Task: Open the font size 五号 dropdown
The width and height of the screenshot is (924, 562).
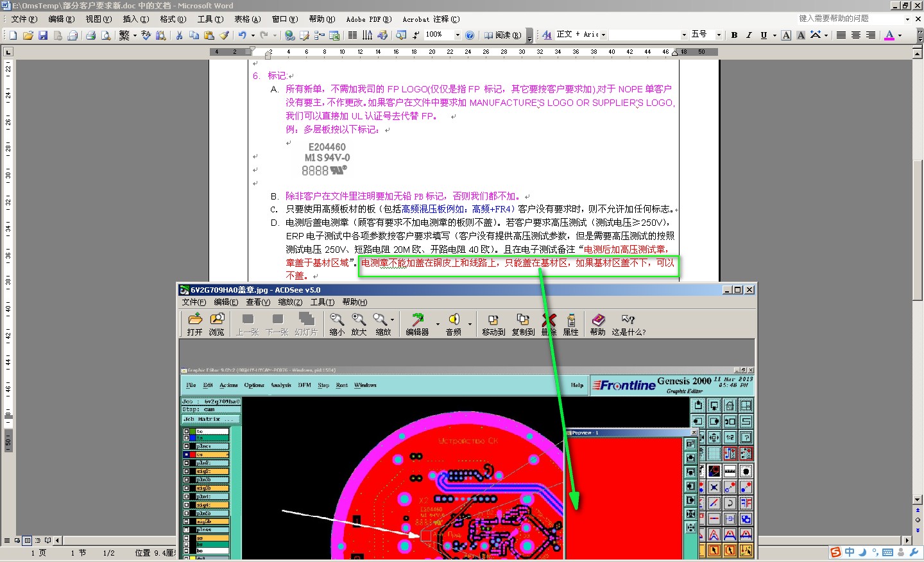Action: coord(719,35)
